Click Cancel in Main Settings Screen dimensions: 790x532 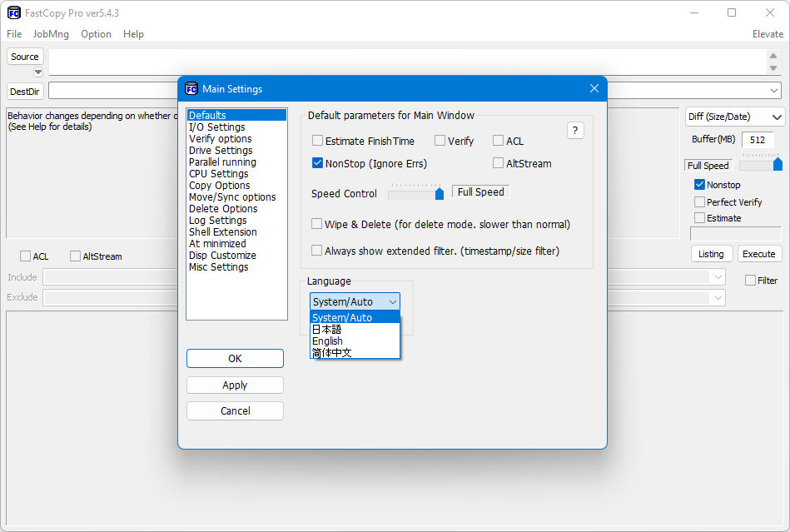235,410
